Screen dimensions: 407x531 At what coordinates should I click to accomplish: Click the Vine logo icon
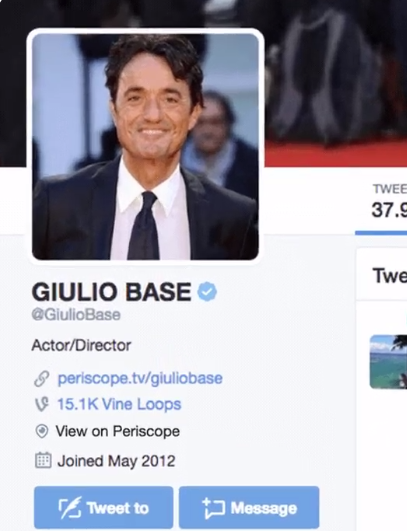pyautogui.click(x=42, y=404)
